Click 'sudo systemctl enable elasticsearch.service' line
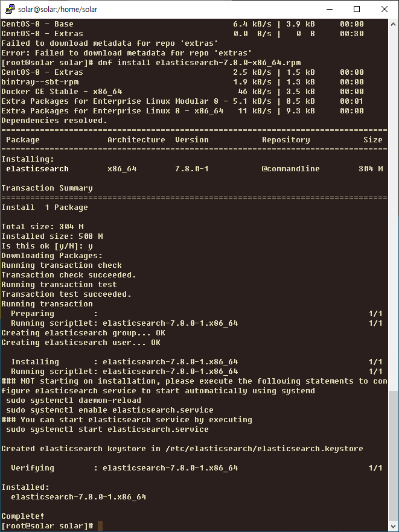Screen dimensions: 399x532 (x=110, y=410)
